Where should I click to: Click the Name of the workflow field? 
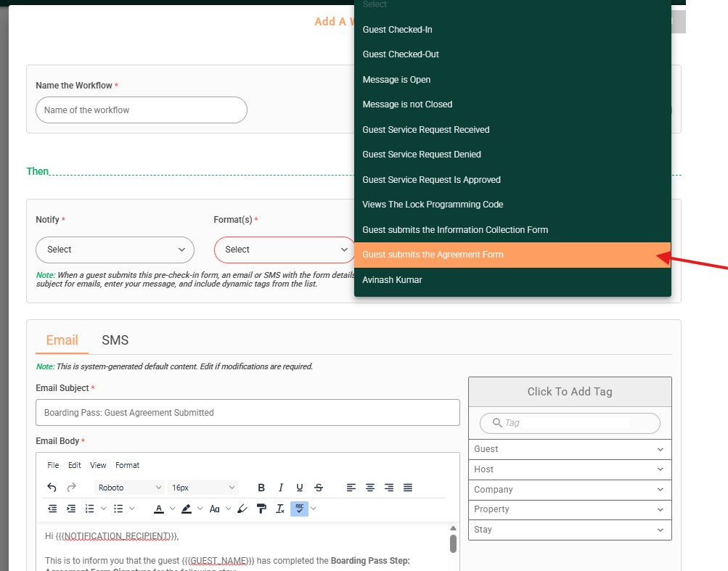[141, 110]
